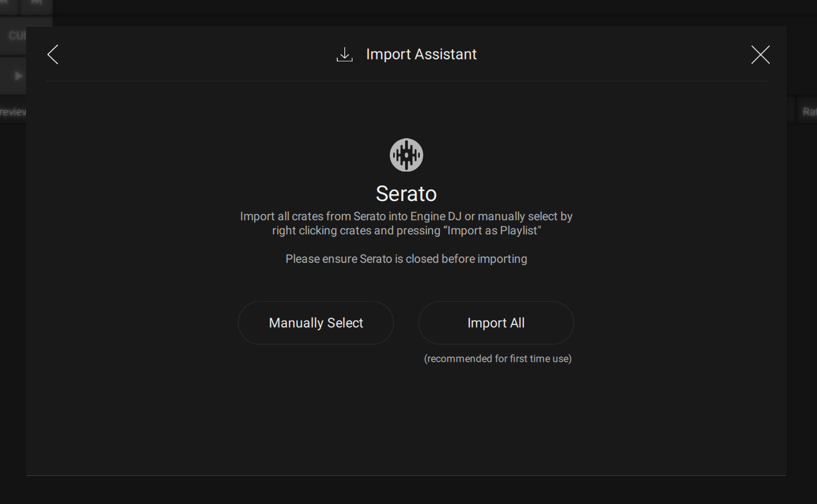Click the Manually Select button
The height and width of the screenshot is (504, 817).
316,323
